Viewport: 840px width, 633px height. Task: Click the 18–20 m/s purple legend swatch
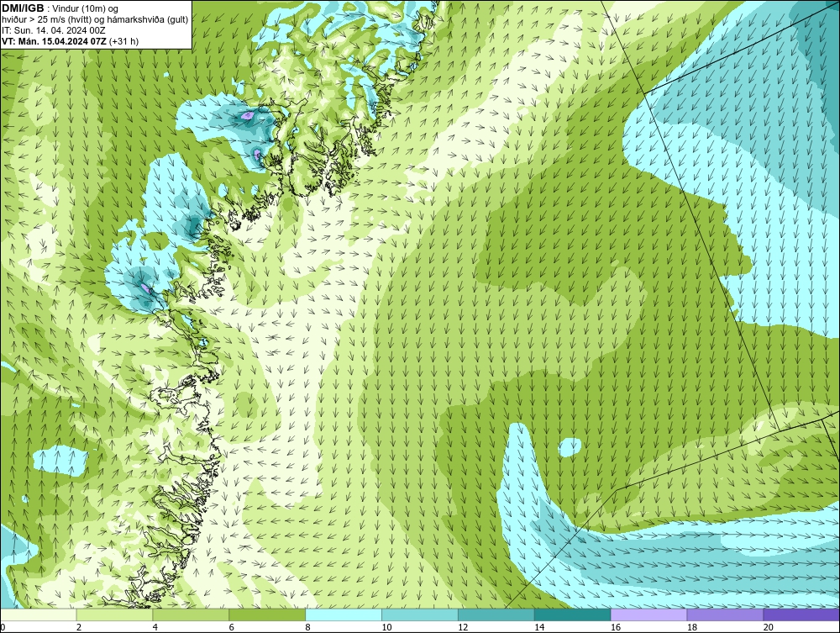(x=726, y=615)
